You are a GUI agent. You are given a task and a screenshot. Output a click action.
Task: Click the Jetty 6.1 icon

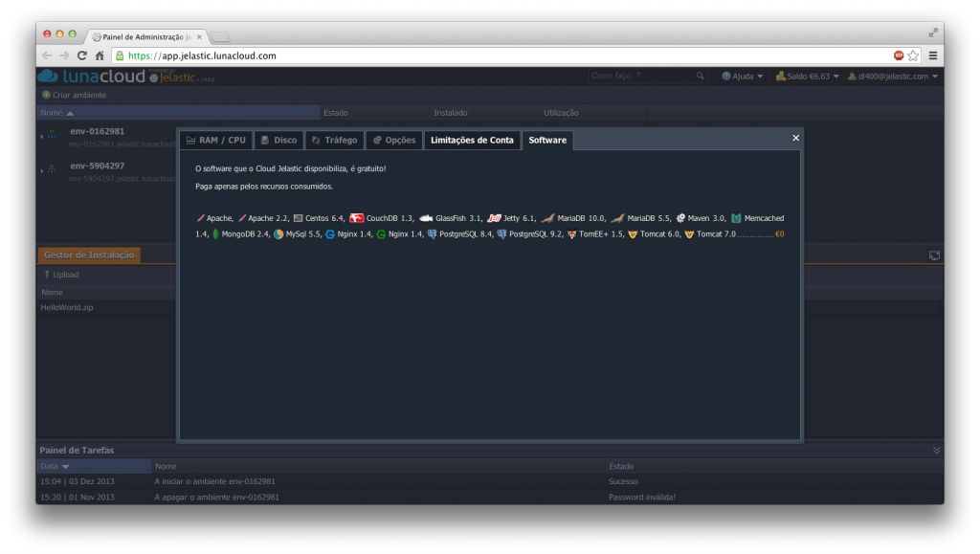click(494, 218)
